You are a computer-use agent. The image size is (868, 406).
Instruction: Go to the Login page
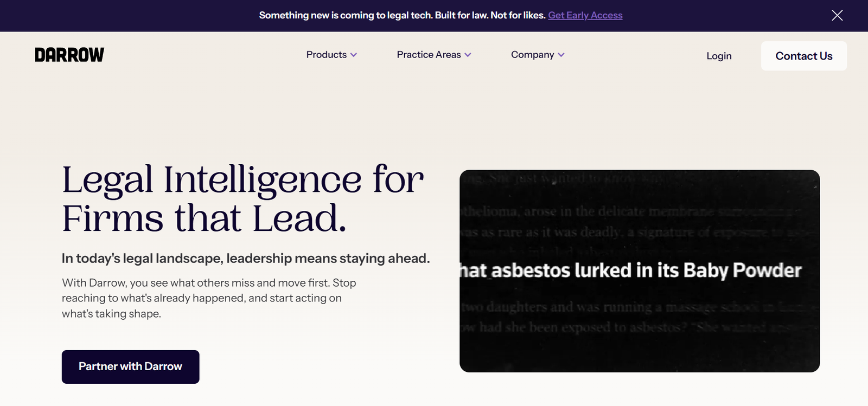click(x=719, y=56)
